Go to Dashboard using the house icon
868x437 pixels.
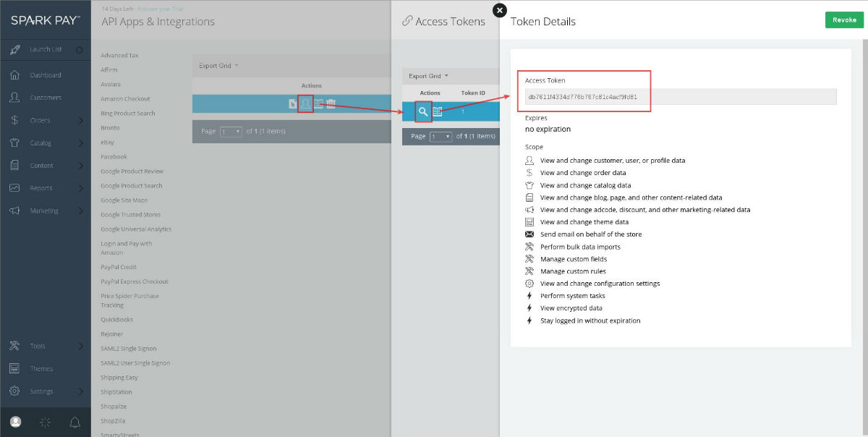[x=15, y=75]
